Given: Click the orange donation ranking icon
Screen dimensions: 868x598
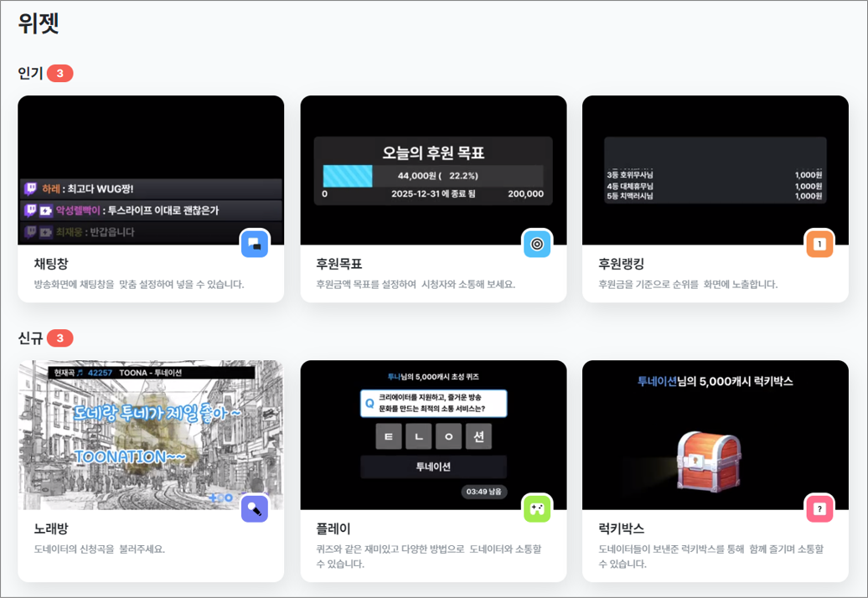Looking at the screenshot, I should point(819,244).
